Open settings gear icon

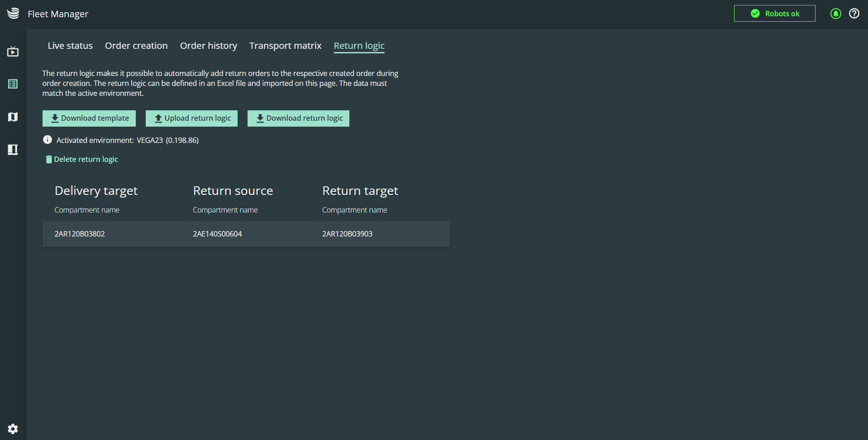pos(13,429)
